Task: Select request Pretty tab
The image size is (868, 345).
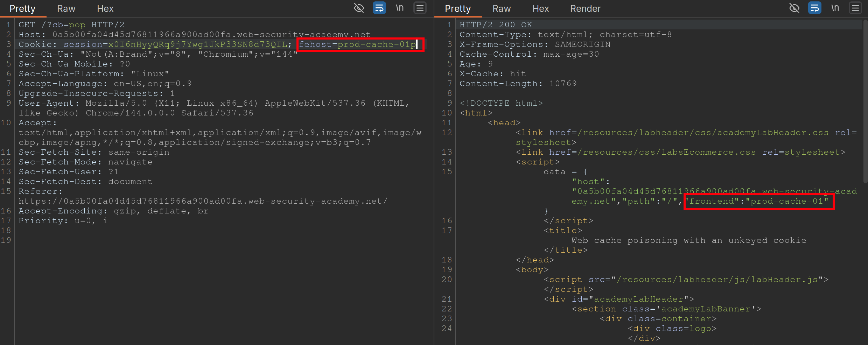Action: pos(22,9)
